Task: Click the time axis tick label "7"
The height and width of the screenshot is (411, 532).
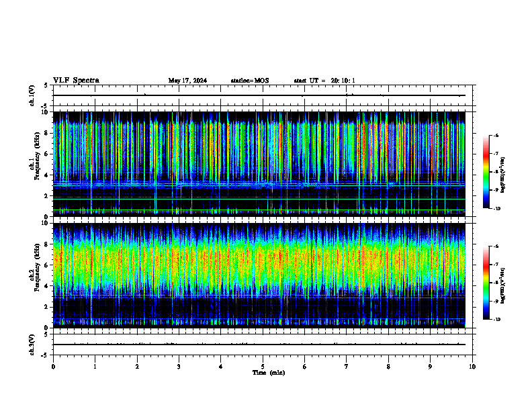Action: (347, 367)
